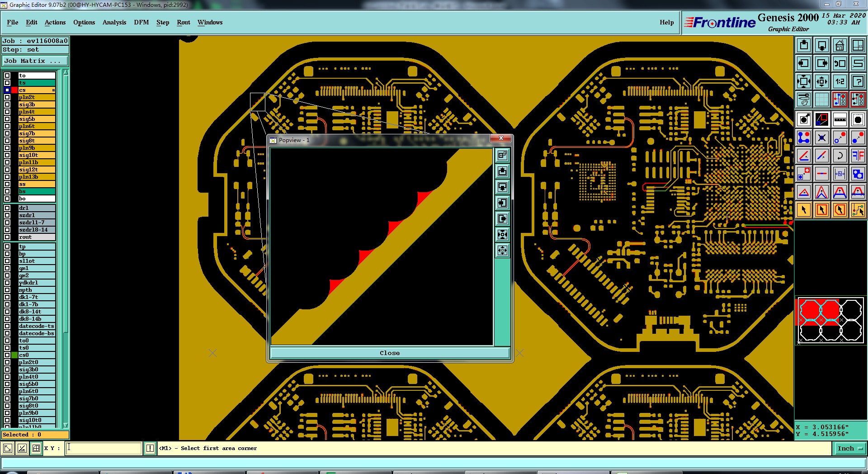The width and height of the screenshot is (868, 474).
Task: Click the X Y coordinate input field
Action: click(x=104, y=448)
